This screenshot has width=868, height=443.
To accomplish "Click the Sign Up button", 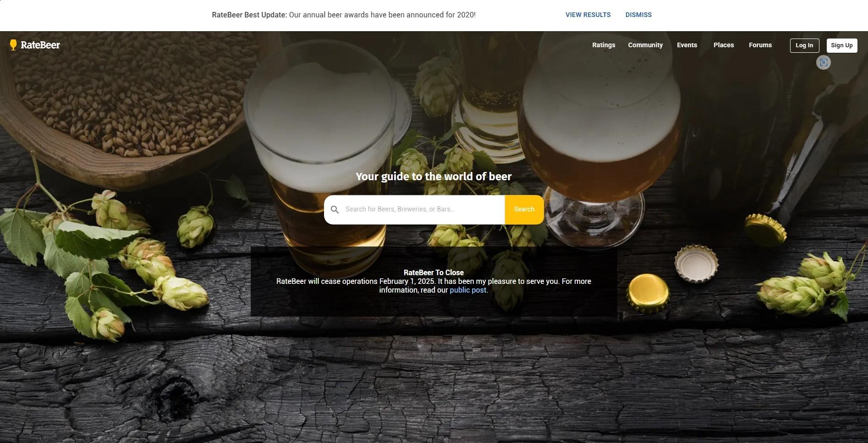I will point(842,45).
